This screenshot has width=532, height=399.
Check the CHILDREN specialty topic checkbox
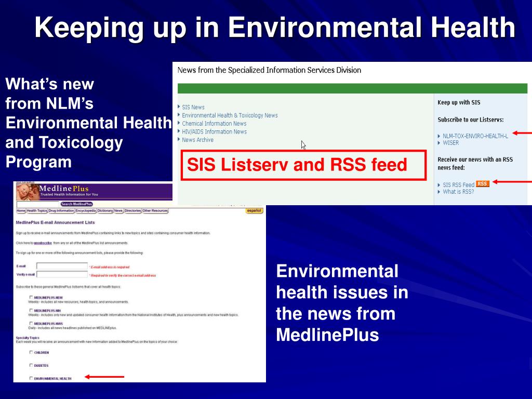click(31, 352)
